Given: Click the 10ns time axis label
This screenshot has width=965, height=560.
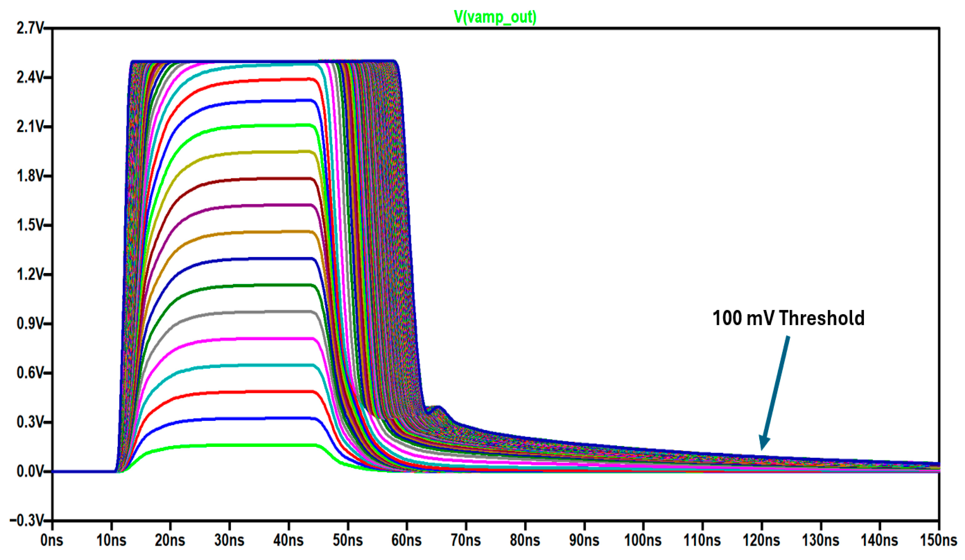Looking at the screenshot, I should click(111, 540).
